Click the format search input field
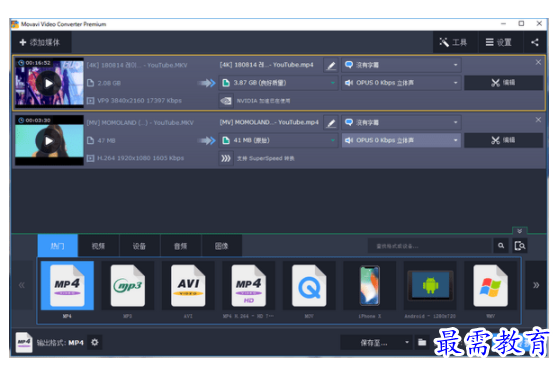The height and width of the screenshot is (374, 558). point(430,246)
